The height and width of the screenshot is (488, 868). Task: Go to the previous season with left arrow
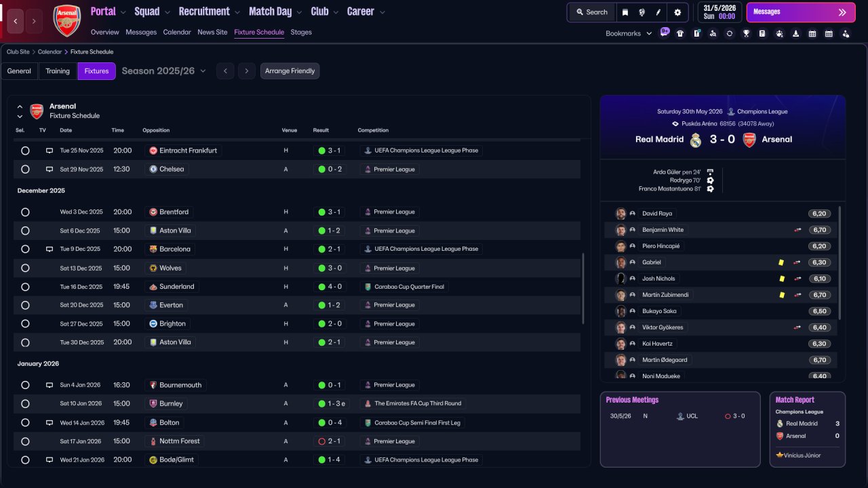pyautogui.click(x=225, y=71)
